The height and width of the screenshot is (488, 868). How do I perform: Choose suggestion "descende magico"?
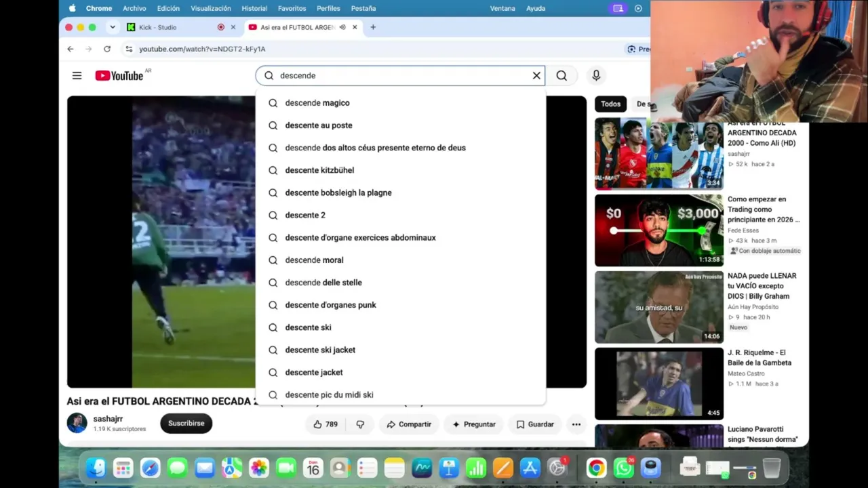coord(400,103)
